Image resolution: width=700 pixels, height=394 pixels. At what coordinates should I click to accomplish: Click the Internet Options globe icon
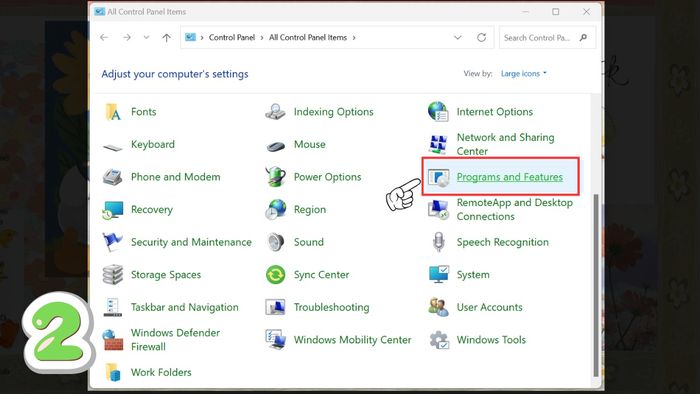tap(438, 112)
